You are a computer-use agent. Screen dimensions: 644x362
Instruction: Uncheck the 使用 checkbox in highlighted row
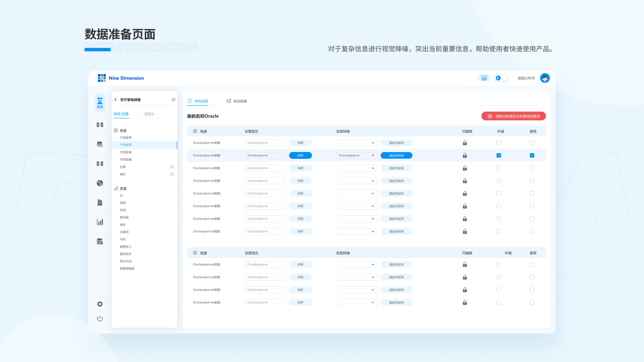(532, 155)
